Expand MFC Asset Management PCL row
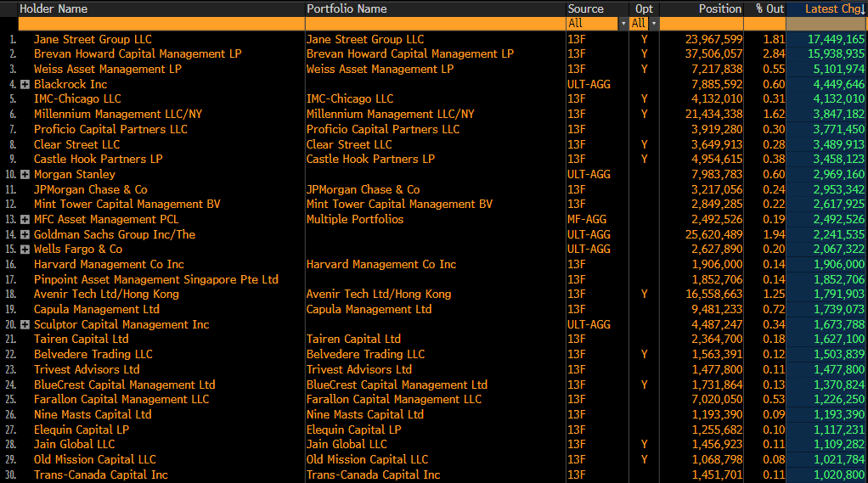868x483 pixels. click(x=25, y=220)
